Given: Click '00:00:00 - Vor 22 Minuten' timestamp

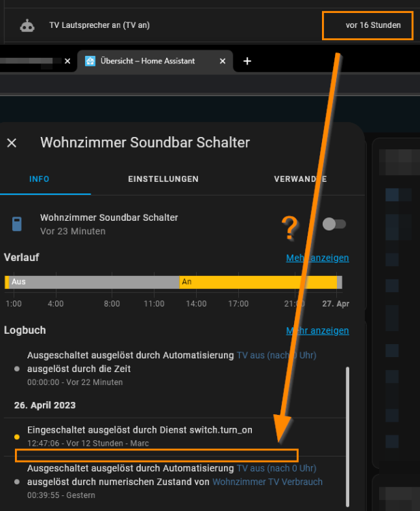Looking at the screenshot, I should point(75,382).
